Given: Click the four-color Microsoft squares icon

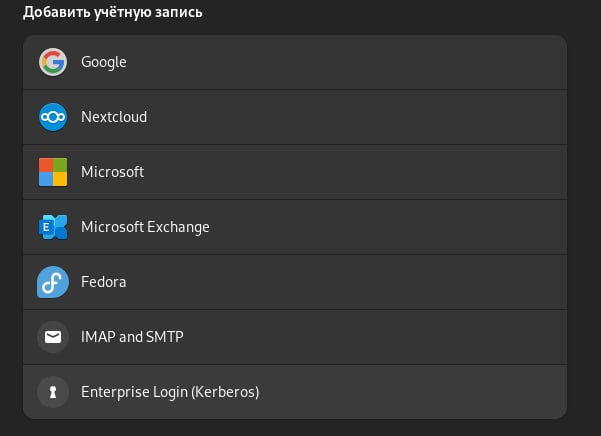Looking at the screenshot, I should [52, 172].
